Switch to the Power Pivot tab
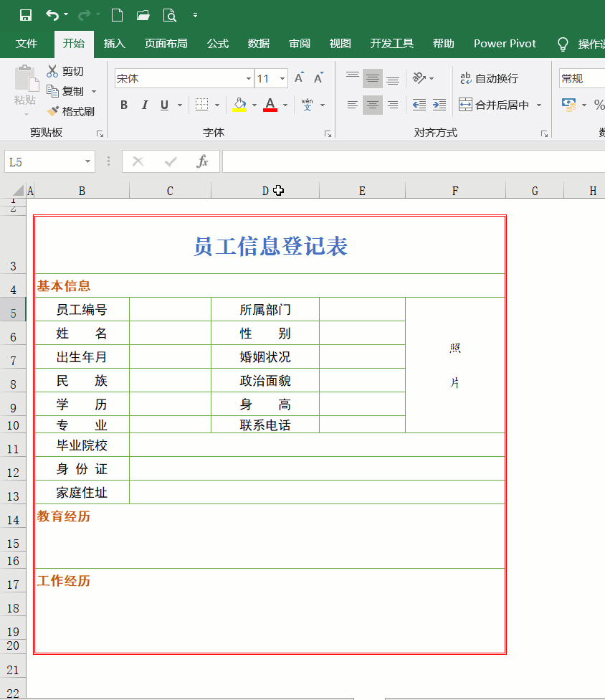605x700 pixels. tap(505, 43)
